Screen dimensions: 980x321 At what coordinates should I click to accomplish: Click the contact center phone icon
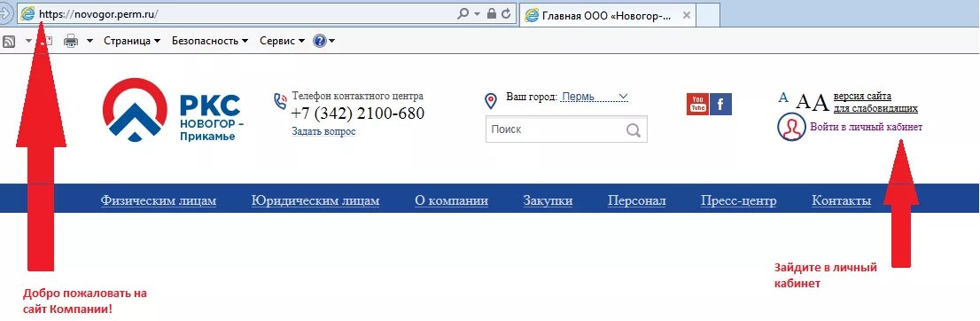[x=280, y=101]
